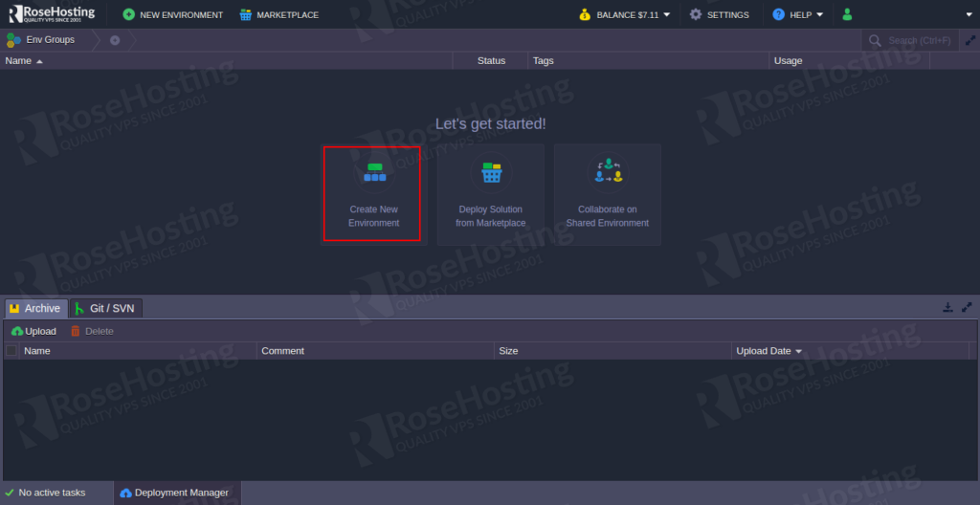980x505 pixels.
Task: Open the Marketplace from top bar
Action: [x=279, y=14]
